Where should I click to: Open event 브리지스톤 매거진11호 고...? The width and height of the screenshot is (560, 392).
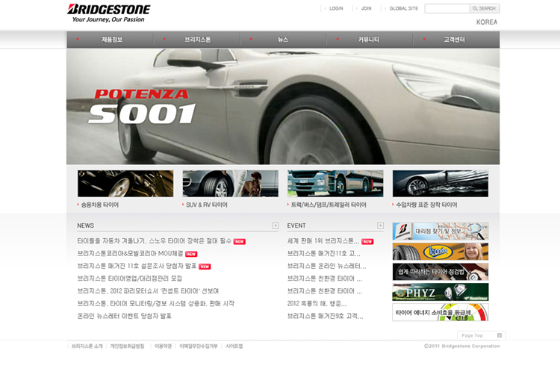click(323, 253)
